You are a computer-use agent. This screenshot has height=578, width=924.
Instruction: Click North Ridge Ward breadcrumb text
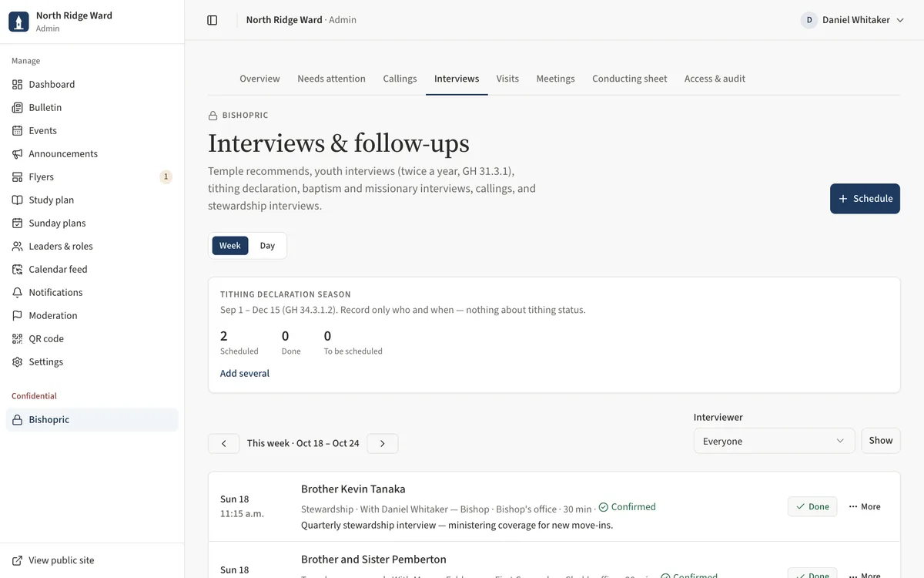pos(284,20)
